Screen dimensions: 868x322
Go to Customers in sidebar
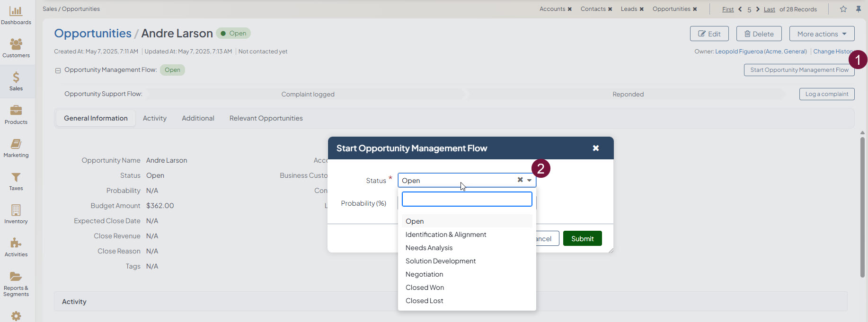coord(16,44)
